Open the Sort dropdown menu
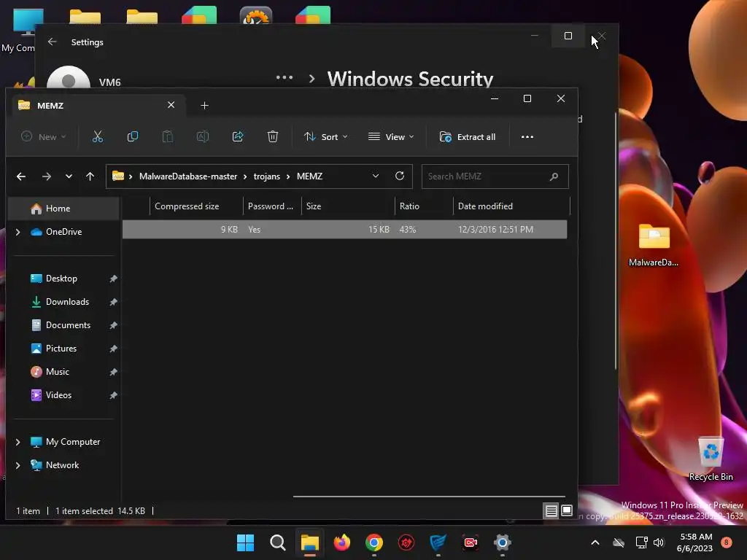 326,136
